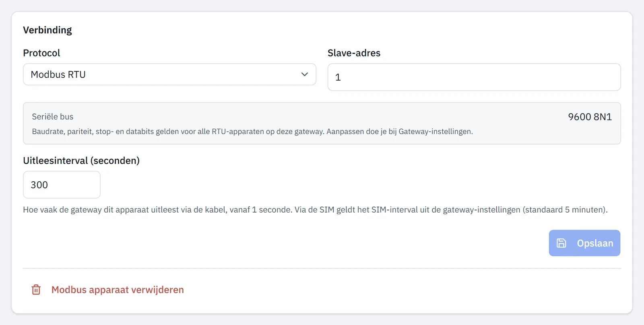The height and width of the screenshot is (325, 644).
Task: Click the floppy disk save icon
Action: coord(561,243)
